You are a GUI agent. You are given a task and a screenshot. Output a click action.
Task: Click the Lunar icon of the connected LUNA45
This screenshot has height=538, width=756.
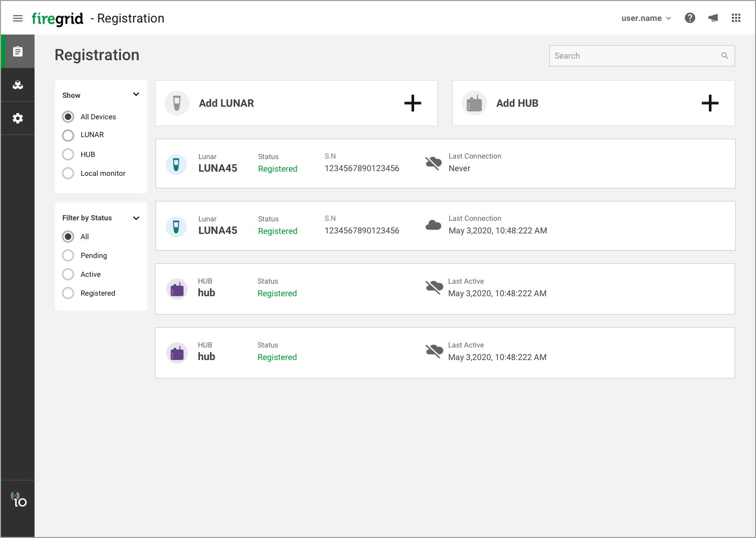pos(176,227)
